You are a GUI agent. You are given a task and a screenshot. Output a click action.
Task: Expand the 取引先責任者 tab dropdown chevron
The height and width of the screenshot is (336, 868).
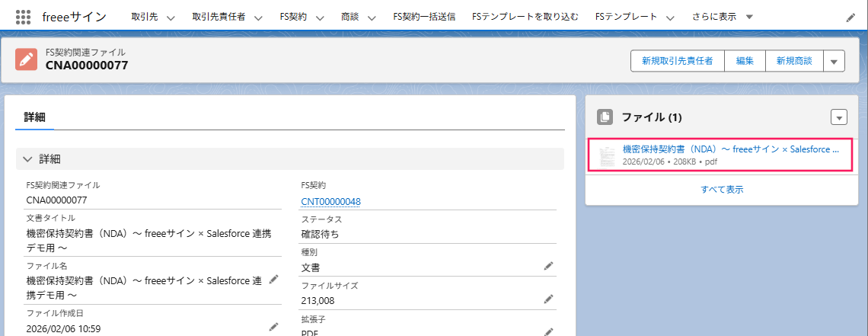[258, 18]
